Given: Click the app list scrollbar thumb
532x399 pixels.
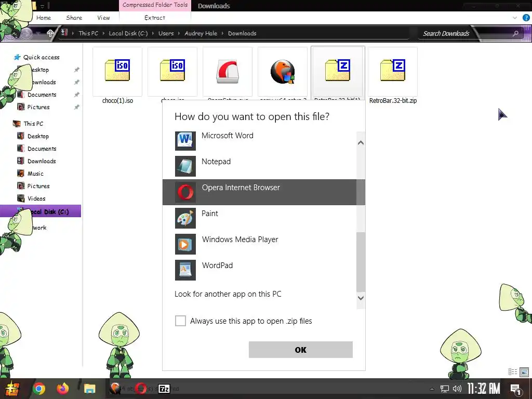Looking at the screenshot, I should [x=361, y=262].
